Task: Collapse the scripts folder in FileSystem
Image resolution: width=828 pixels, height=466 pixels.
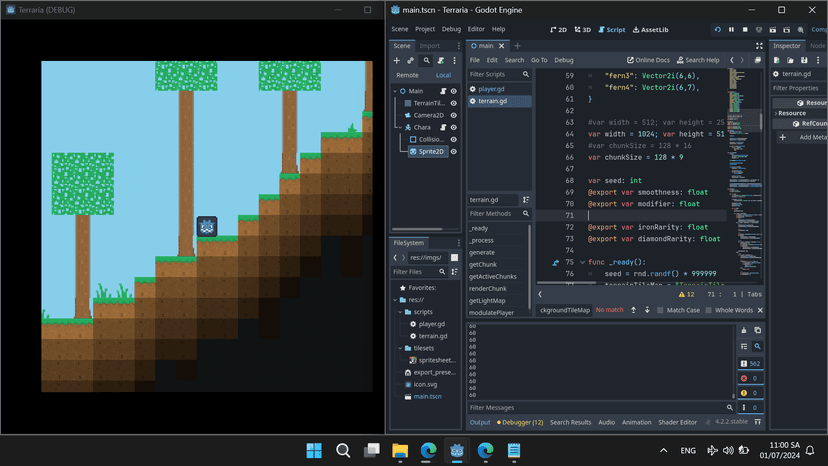Action: [400, 312]
